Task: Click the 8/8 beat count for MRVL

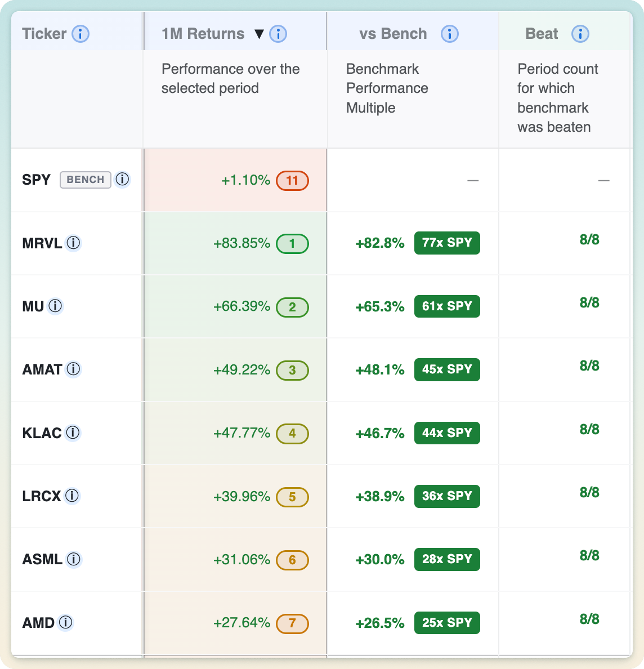Action: click(x=589, y=239)
